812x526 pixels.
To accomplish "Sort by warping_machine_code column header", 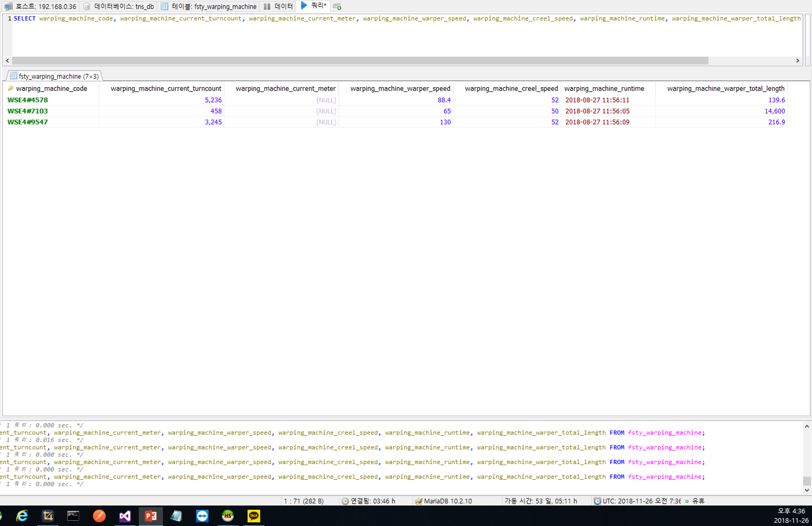I will pyautogui.click(x=51, y=88).
